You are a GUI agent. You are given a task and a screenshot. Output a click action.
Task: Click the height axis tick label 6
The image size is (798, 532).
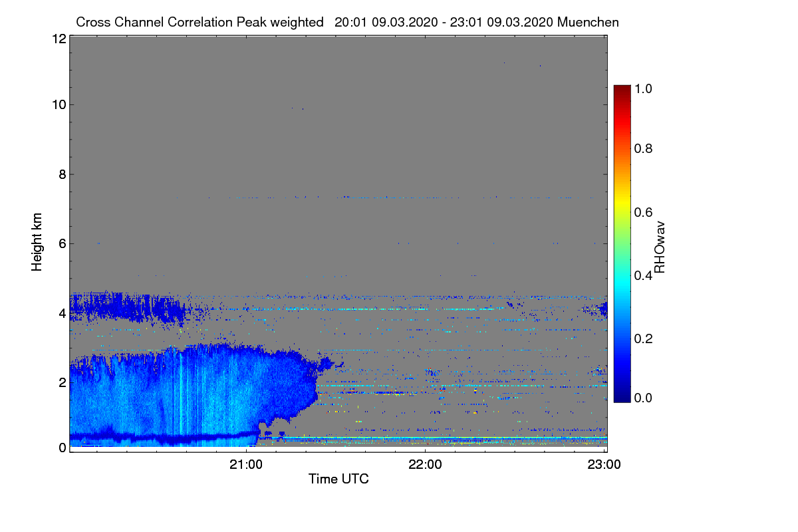click(x=62, y=244)
